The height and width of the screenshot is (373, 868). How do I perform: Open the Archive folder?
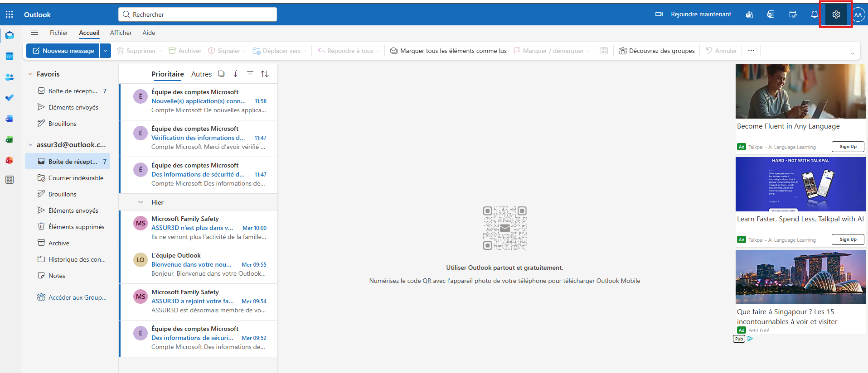[x=68, y=243]
